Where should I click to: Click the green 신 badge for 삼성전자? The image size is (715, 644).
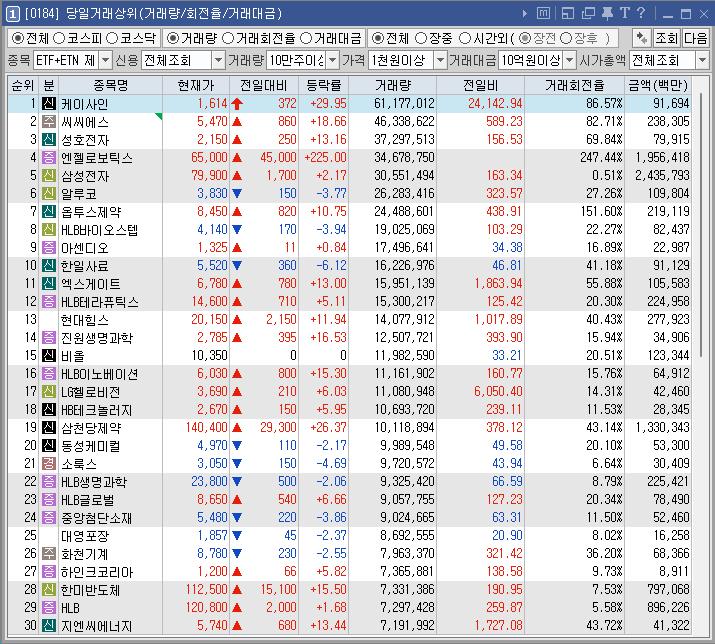[x=49, y=176]
